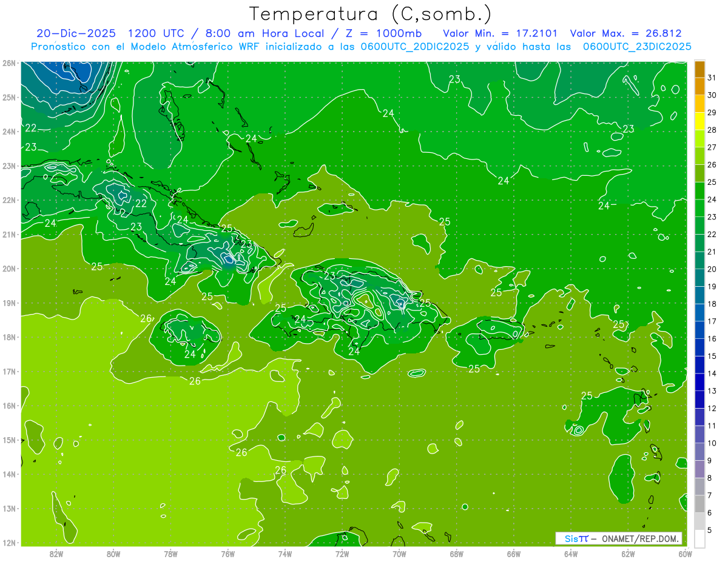Click the valid-until time "0600UTC_23DIC2025"
The height and width of the screenshot is (562, 728).
click(637, 47)
